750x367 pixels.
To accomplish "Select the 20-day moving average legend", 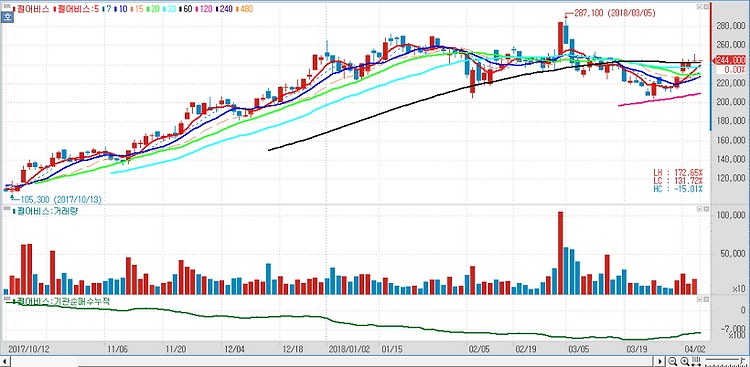I will 154,9.
